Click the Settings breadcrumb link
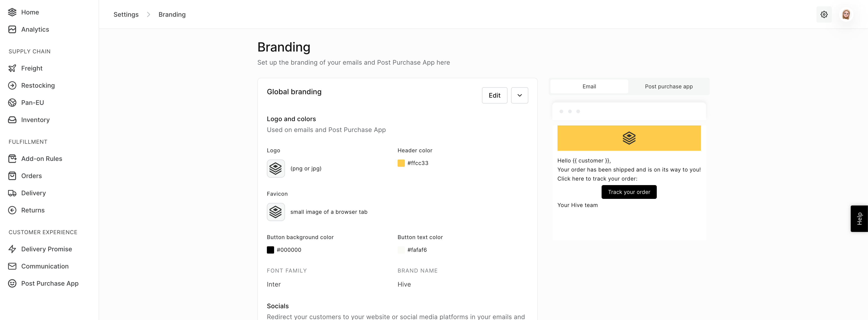This screenshot has width=868, height=320. tap(126, 14)
